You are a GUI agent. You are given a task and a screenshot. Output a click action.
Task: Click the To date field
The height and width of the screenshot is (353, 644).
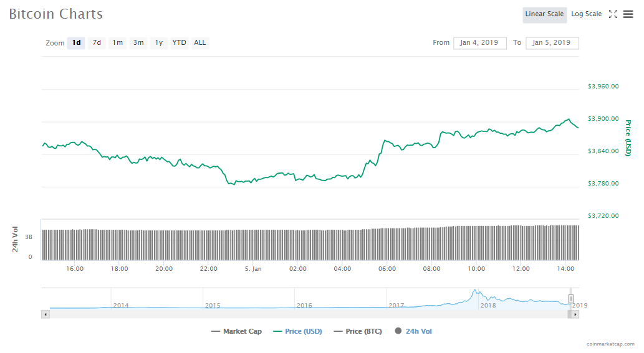(552, 43)
